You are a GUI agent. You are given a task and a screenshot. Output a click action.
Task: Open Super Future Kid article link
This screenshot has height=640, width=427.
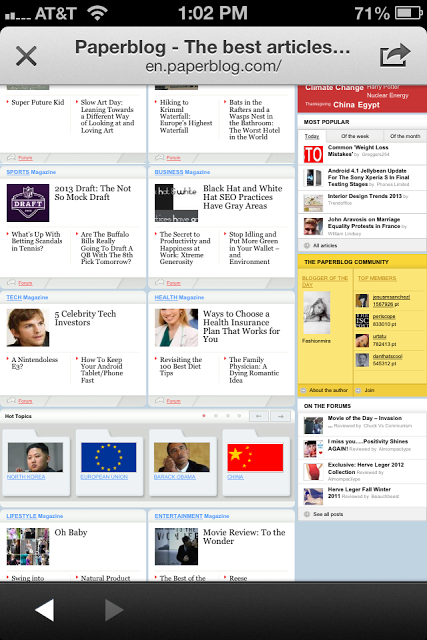38,102
